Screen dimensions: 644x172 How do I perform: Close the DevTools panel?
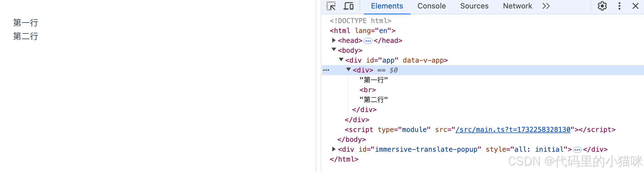point(636,6)
